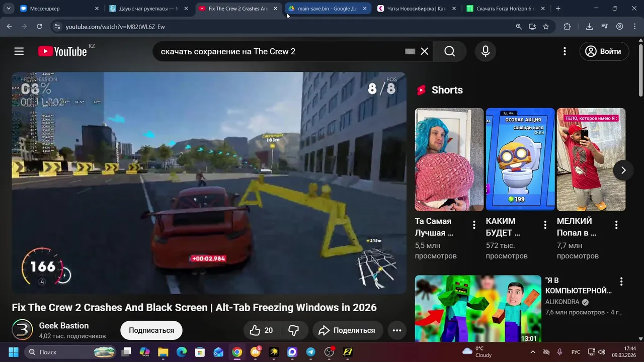
Task: Click the YouTube search text field
Action: 282,51
